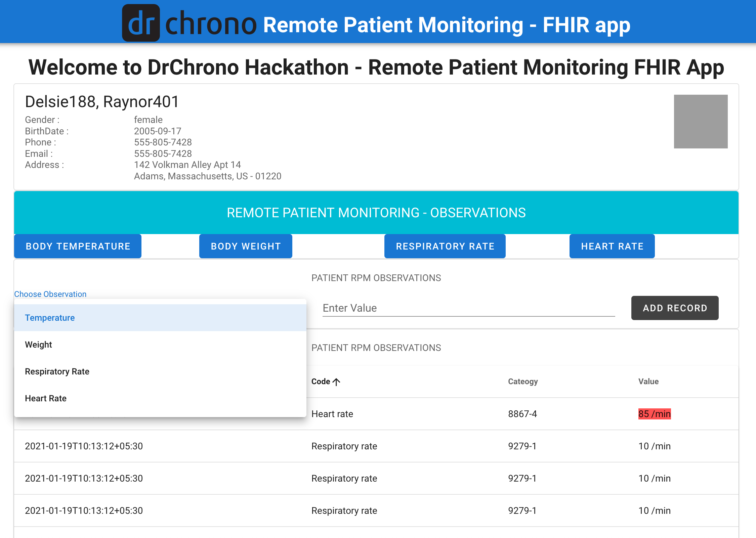Choose Weight in the observation list
Image resolution: width=756 pixels, height=538 pixels.
[x=160, y=345]
